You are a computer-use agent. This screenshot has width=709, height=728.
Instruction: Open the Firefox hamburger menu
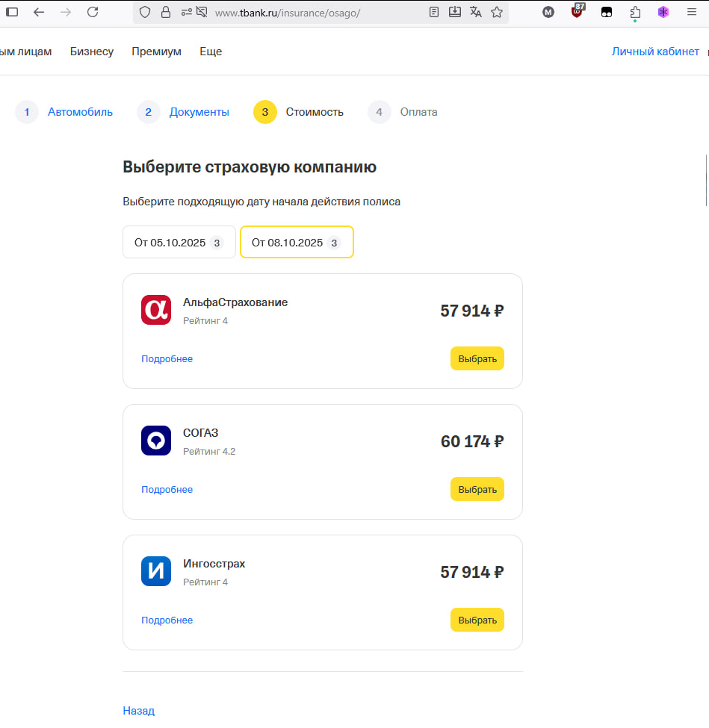(691, 12)
